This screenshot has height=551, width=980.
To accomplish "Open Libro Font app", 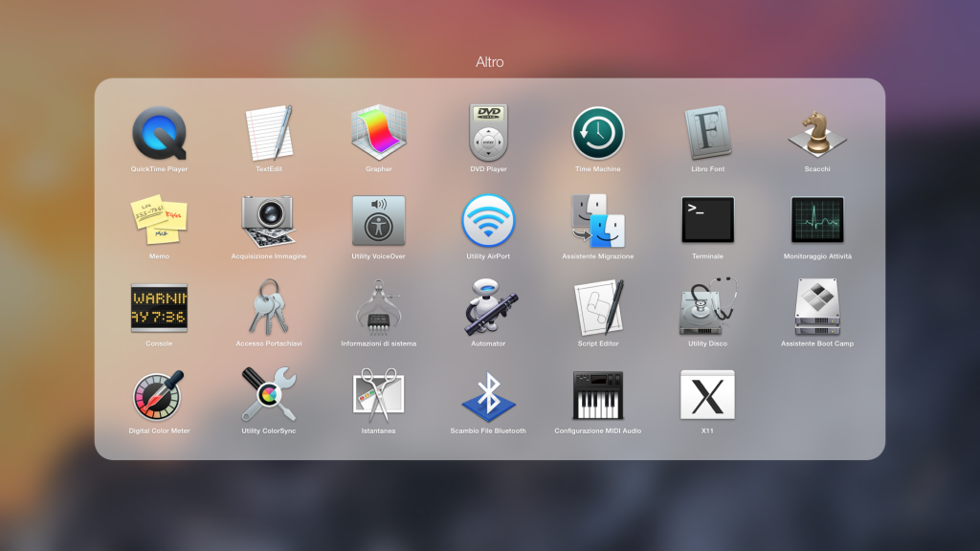I will pyautogui.click(x=707, y=133).
